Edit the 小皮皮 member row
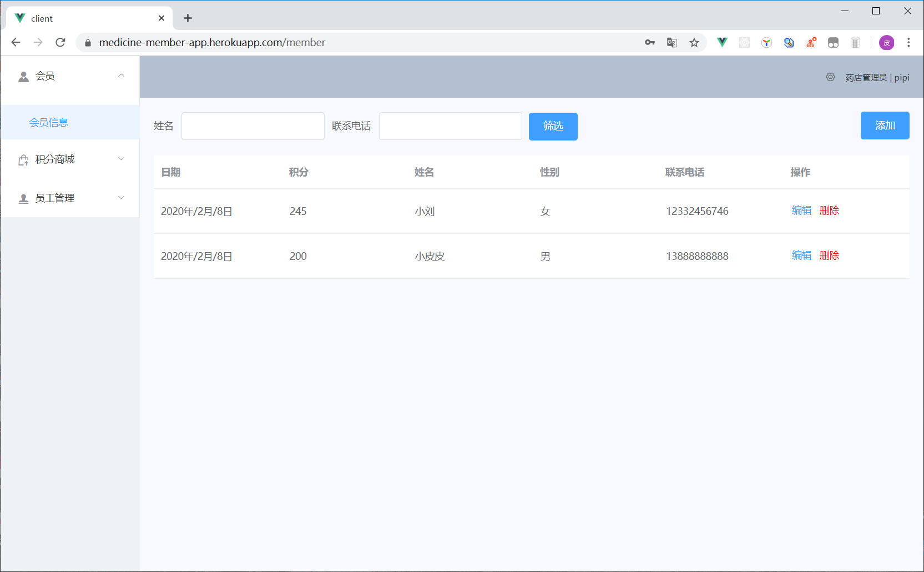The width and height of the screenshot is (924, 572). (801, 255)
